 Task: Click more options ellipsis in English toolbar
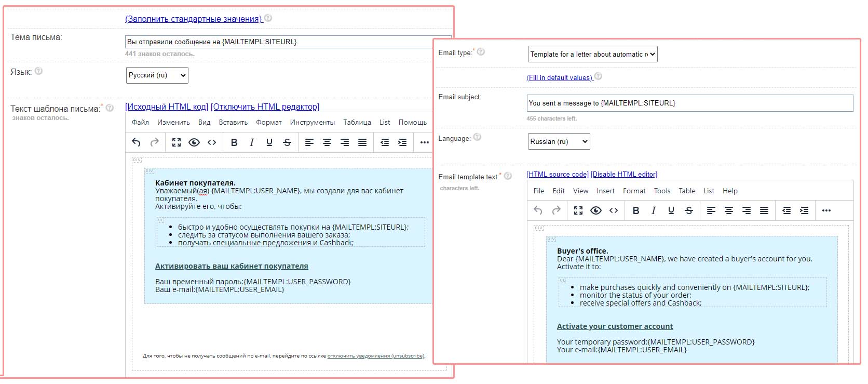pyautogui.click(x=826, y=210)
